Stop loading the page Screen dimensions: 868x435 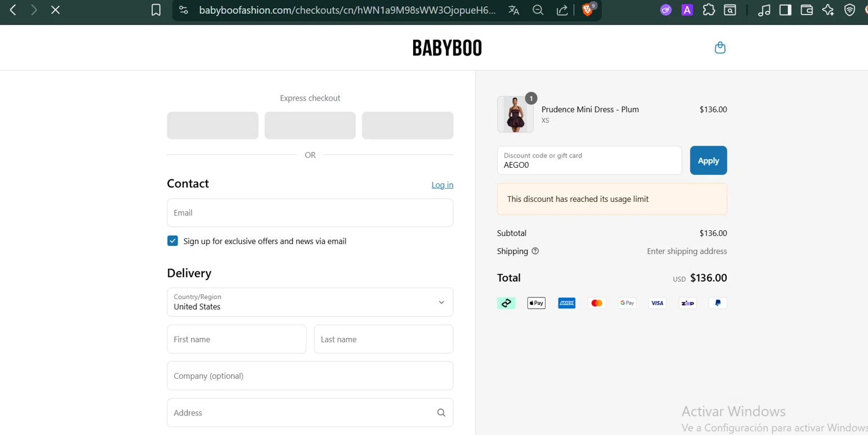pyautogui.click(x=56, y=10)
